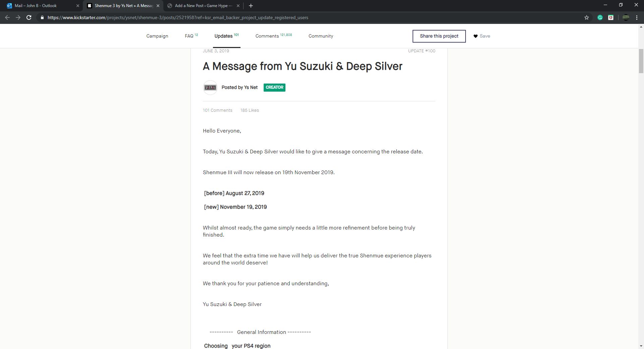The height and width of the screenshot is (349, 644).
Task: Minimize the browser window
Action: pyautogui.click(x=605, y=5)
